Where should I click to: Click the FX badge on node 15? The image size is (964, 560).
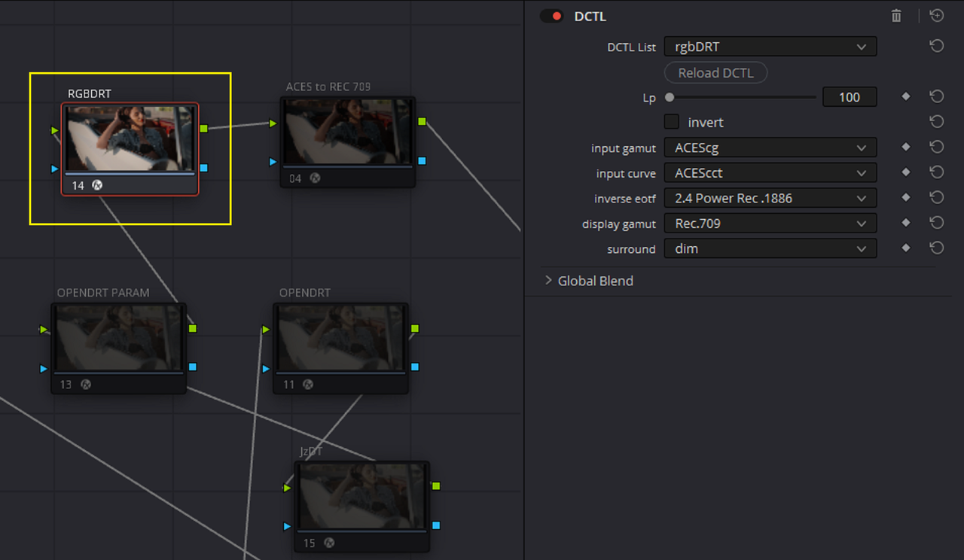coord(329,543)
